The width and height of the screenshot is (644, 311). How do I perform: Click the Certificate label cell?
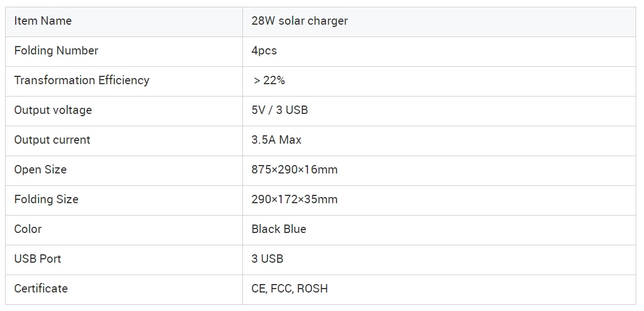pyautogui.click(x=41, y=289)
